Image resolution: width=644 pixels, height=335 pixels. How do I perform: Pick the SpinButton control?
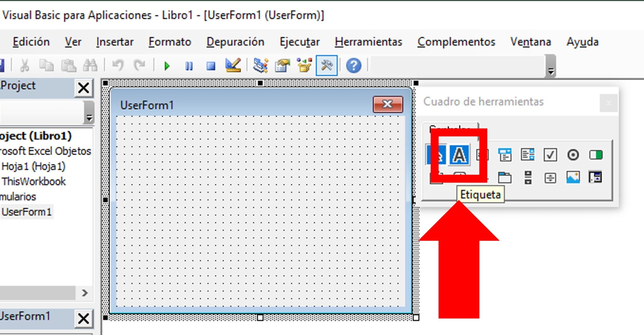point(550,177)
